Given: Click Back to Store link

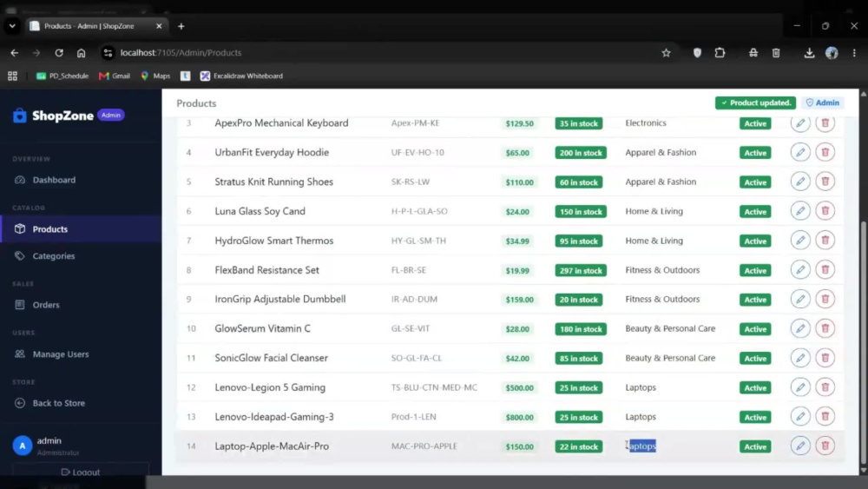Looking at the screenshot, I should pyautogui.click(x=81, y=403).
